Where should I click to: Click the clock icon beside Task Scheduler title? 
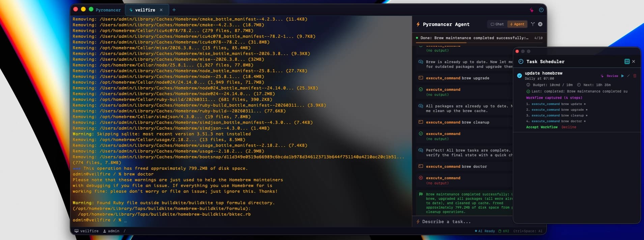tap(521, 61)
